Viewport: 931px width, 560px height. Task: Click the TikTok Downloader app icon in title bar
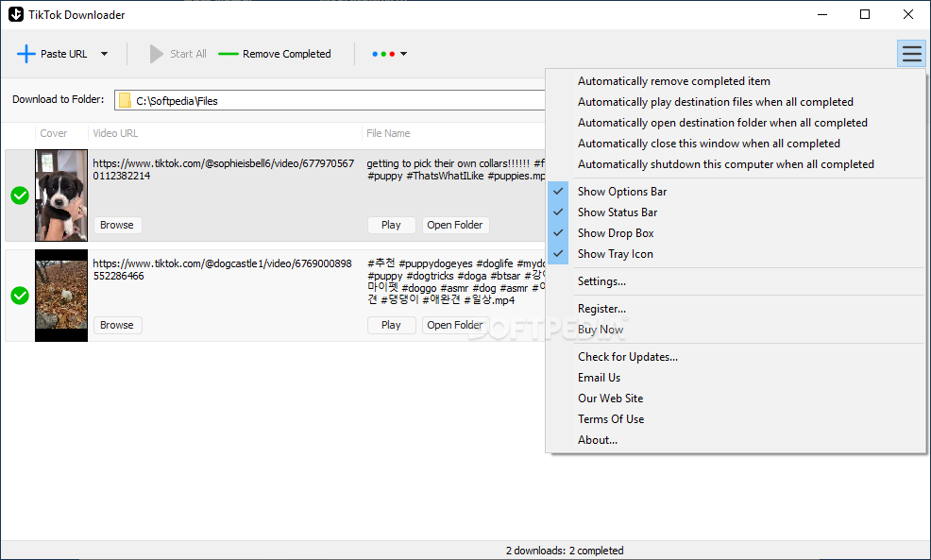point(16,14)
